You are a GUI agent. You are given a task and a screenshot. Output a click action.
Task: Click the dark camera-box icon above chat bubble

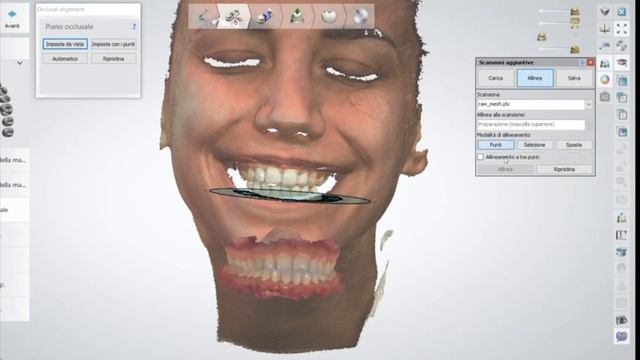coord(622,320)
